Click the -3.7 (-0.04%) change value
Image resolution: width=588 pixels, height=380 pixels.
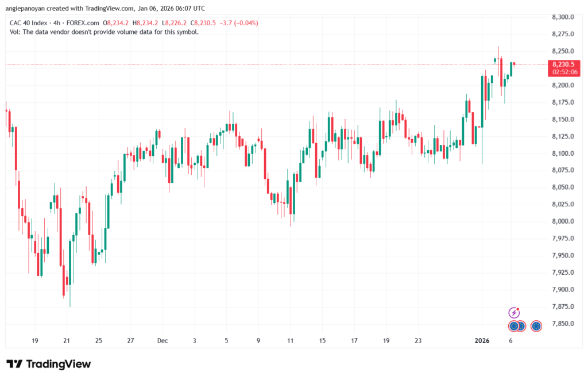point(238,23)
